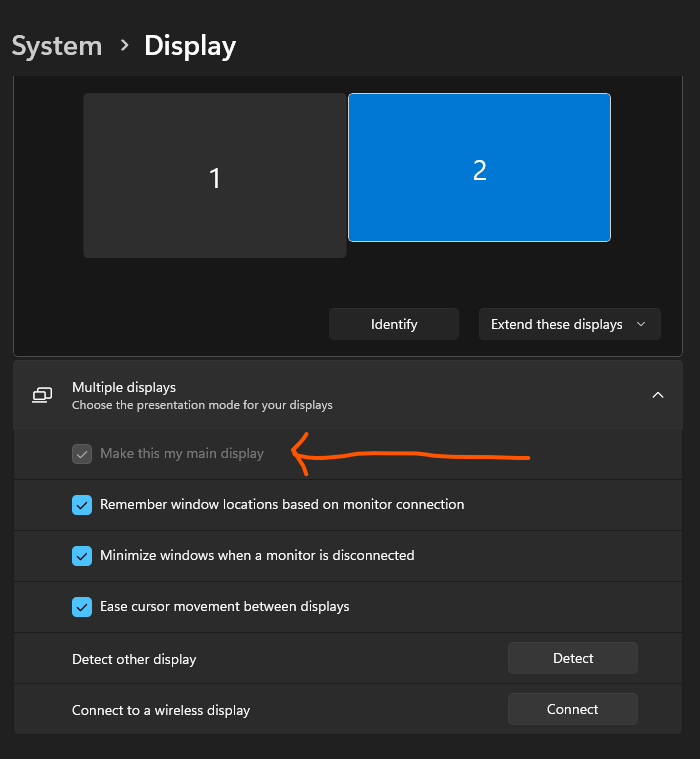Screen dimensions: 700x759
Task: Collapse the Multiple displays section chevron
Action: point(657,395)
